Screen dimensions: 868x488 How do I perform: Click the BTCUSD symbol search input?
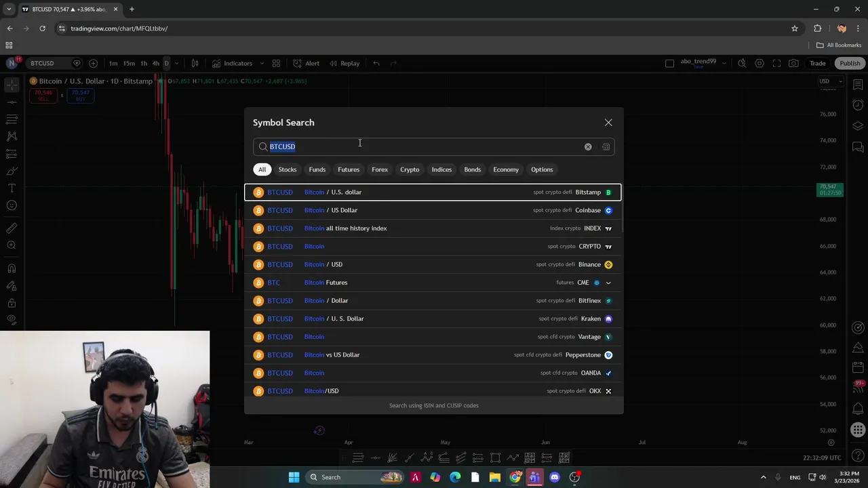pos(434,146)
